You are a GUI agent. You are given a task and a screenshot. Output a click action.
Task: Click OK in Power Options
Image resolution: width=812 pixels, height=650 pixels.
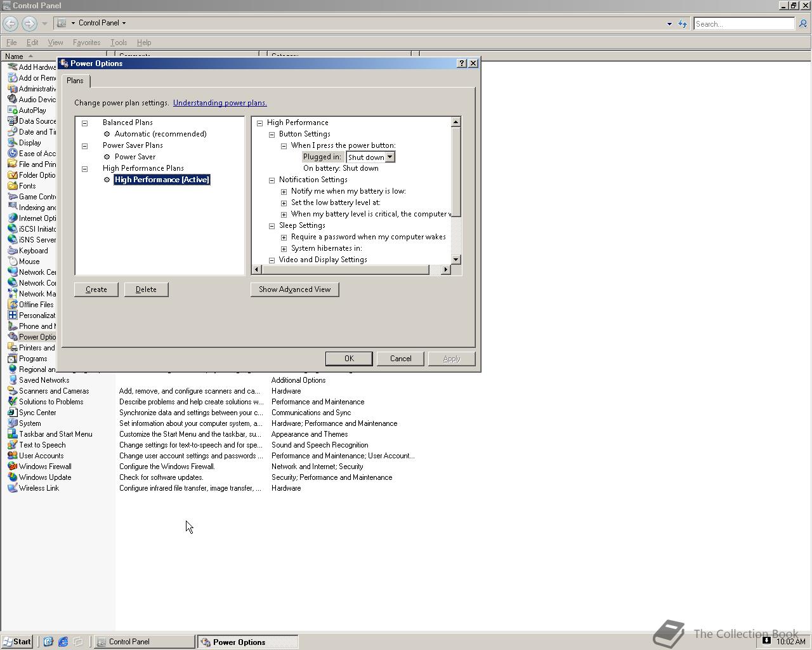pos(349,359)
